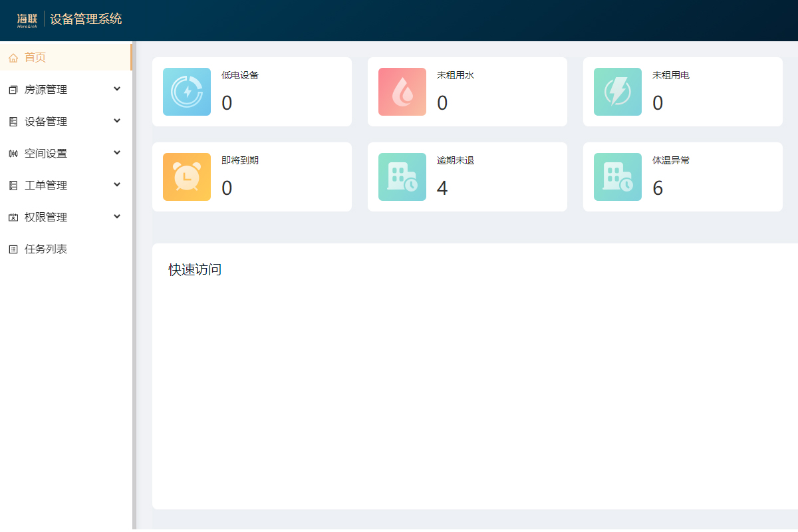Image resolution: width=798 pixels, height=532 pixels.
Task: Expand the 房源管理 chevron arrow
Action: [x=117, y=88]
